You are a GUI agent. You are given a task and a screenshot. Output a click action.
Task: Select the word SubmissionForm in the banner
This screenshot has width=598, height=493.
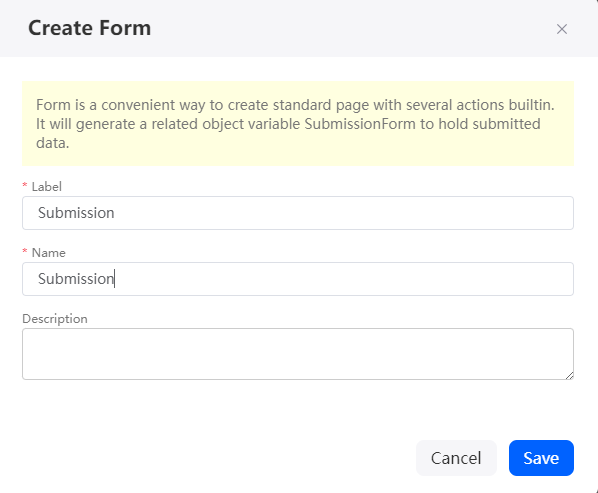click(360, 124)
